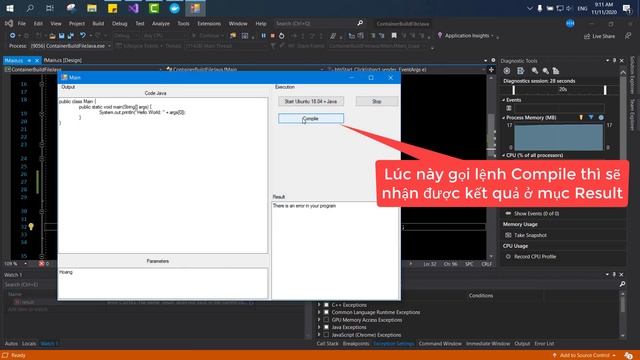Click the Zoom In icon in Diagnostic Tools
Image resolution: width=640 pixels, height=360 pixels.
534,71
